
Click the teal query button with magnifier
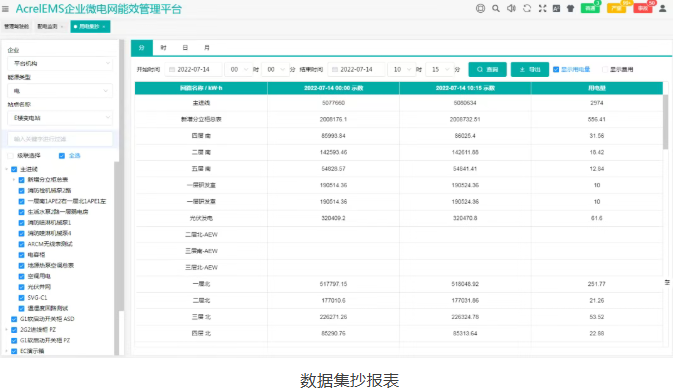coord(487,70)
